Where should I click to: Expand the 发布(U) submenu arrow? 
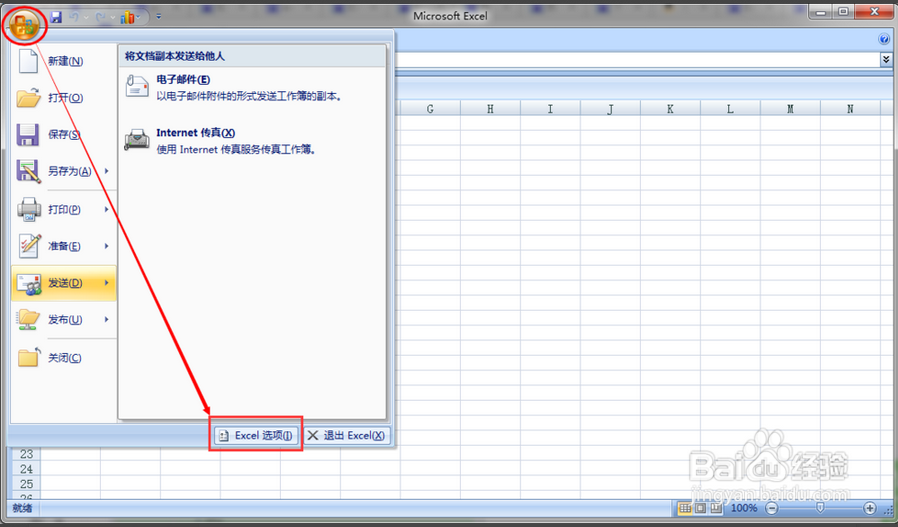coord(107,320)
